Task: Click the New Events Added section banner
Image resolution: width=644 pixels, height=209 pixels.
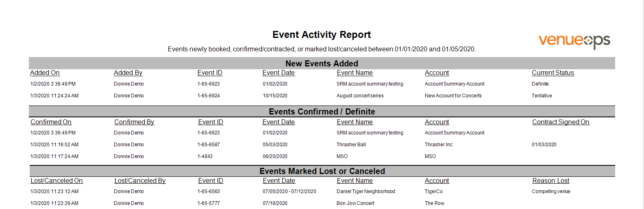Action: pyautogui.click(x=322, y=64)
